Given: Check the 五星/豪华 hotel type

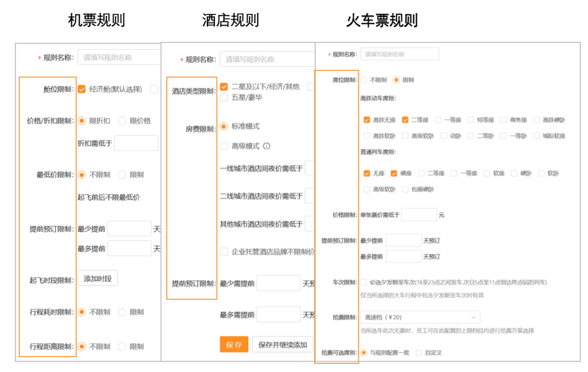Looking at the screenshot, I should tap(224, 98).
